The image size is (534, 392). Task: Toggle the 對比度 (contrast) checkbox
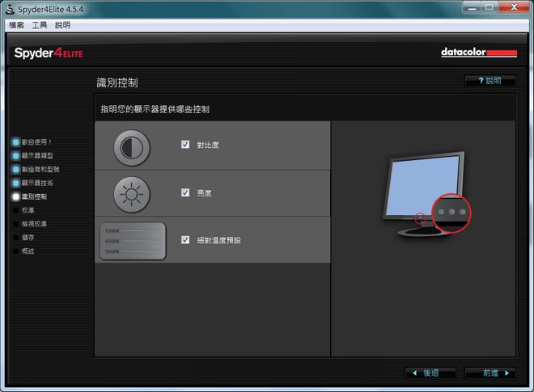[x=185, y=145]
